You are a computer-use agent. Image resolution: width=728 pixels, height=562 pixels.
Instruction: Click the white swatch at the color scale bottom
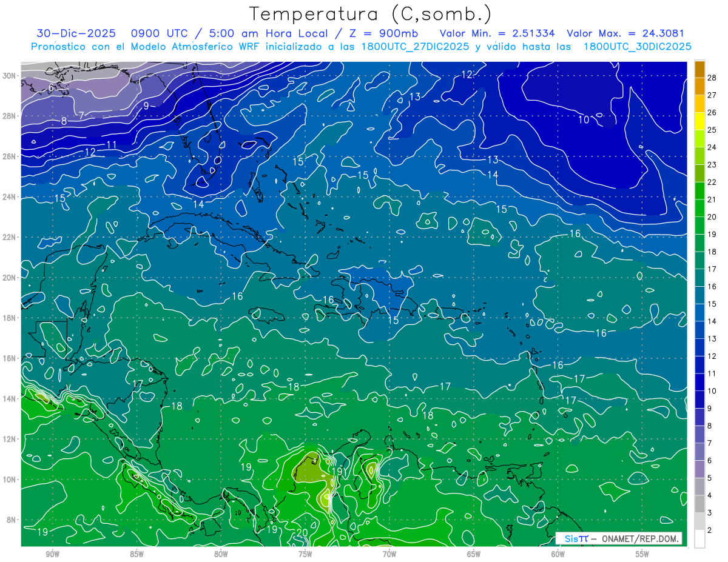(x=699, y=538)
